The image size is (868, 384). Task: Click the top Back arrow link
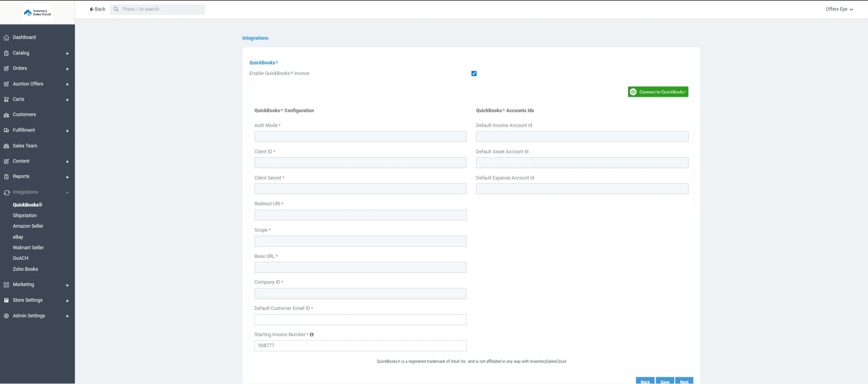97,9
